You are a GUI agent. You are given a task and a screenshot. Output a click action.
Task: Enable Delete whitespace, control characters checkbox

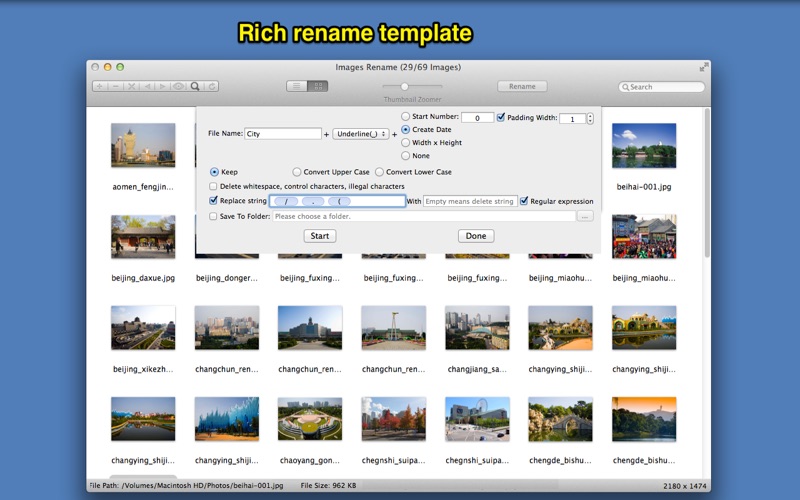(x=213, y=186)
